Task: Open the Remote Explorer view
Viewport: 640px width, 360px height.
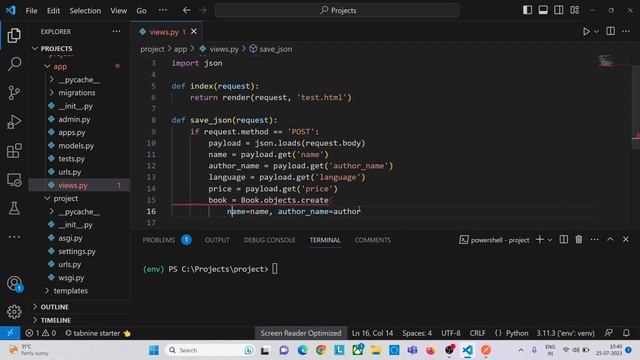Action: coord(14,180)
